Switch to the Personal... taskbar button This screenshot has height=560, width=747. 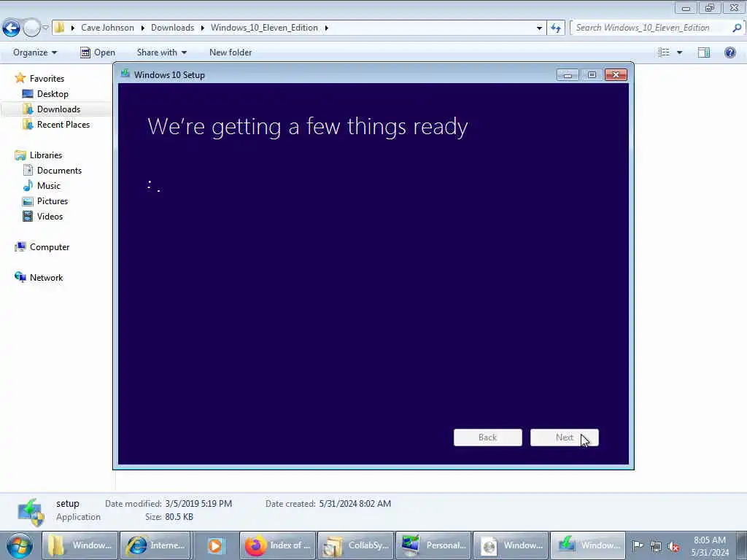click(x=433, y=545)
